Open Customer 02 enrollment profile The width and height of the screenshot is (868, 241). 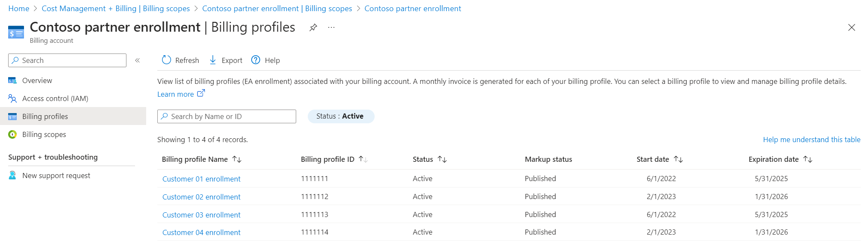[201, 197]
